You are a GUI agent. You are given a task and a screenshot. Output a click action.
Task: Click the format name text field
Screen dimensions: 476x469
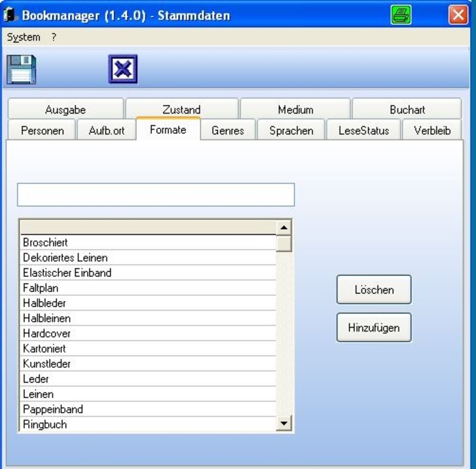pyautogui.click(x=155, y=195)
